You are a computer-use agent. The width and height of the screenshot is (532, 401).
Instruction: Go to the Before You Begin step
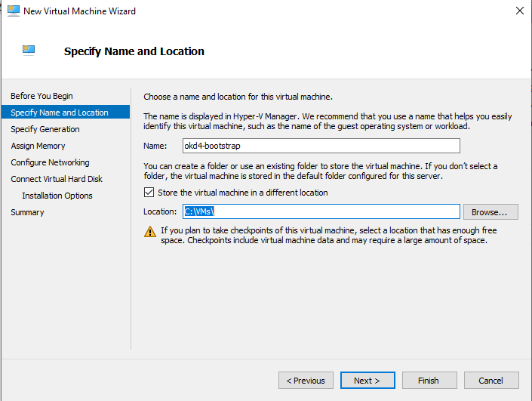point(42,96)
